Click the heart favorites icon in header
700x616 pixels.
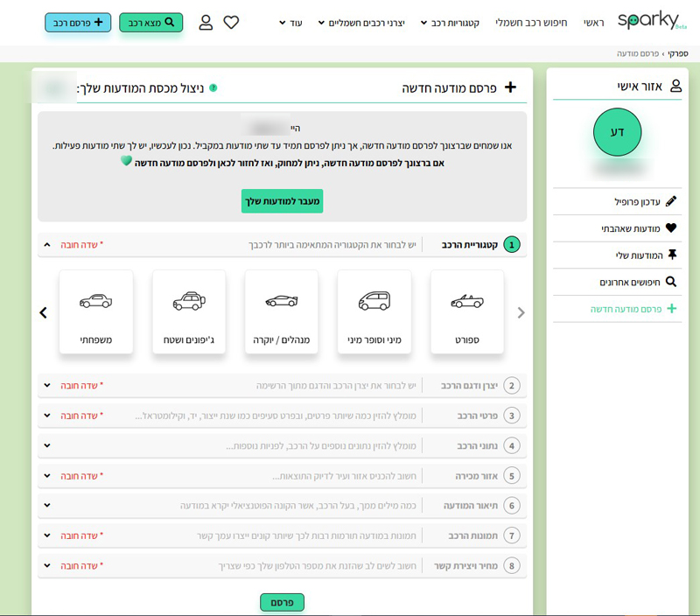[231, 23]
